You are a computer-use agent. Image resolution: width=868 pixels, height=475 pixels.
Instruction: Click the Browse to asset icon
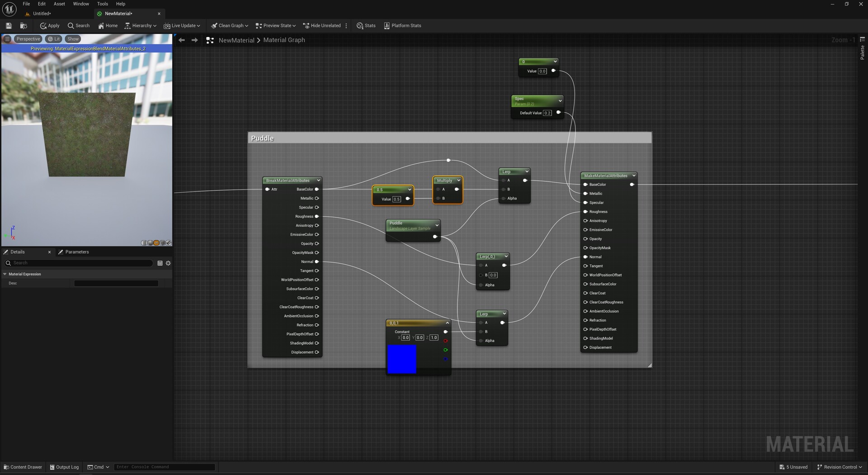click(24, 26)
